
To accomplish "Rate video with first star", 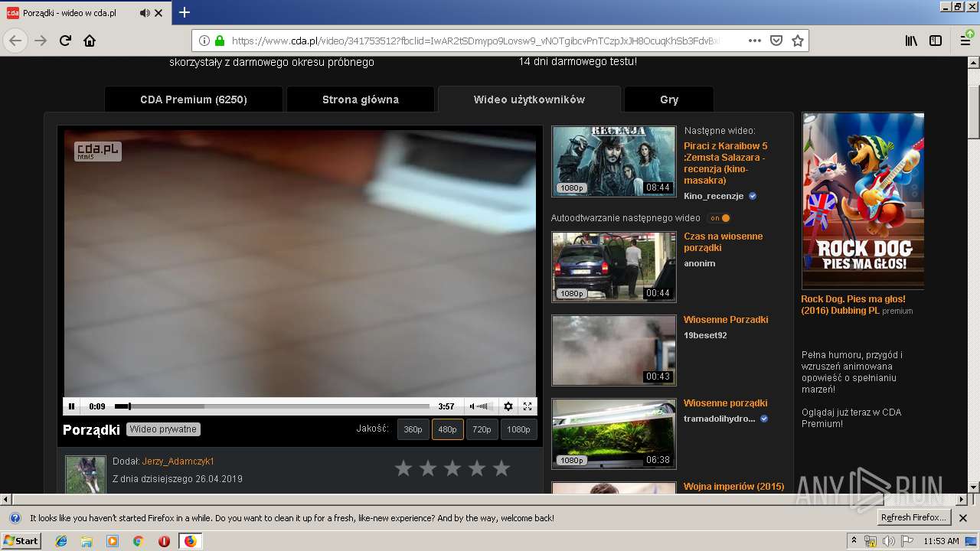I will click(x=403, y=468).
